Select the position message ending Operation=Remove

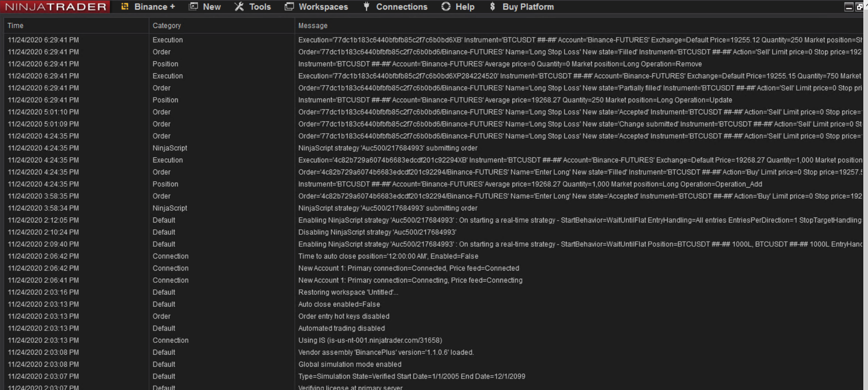500,64
